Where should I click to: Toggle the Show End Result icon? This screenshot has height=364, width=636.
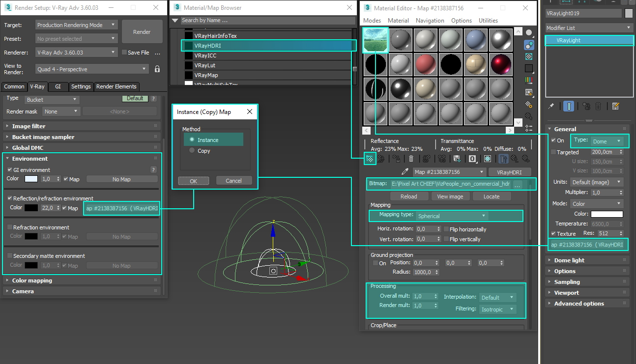pos(504,159)
